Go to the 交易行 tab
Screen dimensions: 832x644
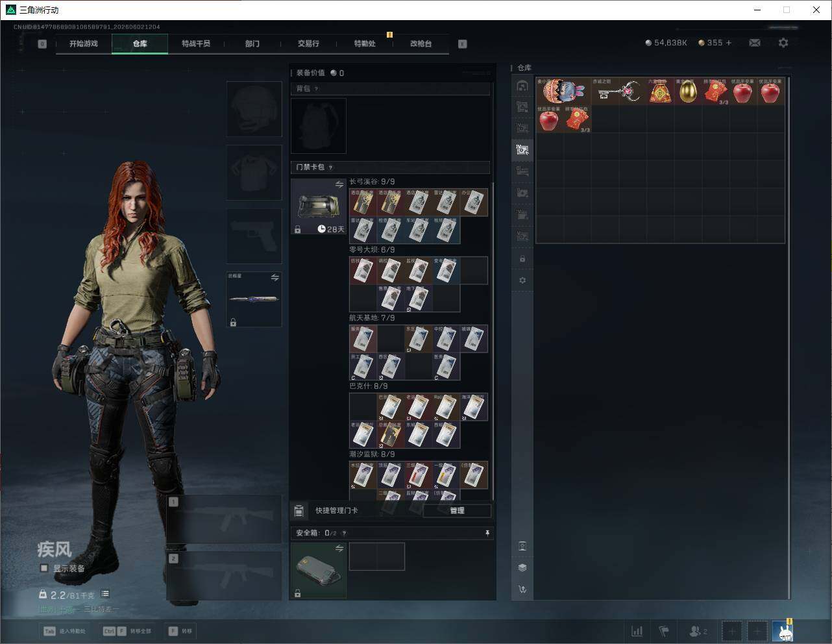[308, 43]
